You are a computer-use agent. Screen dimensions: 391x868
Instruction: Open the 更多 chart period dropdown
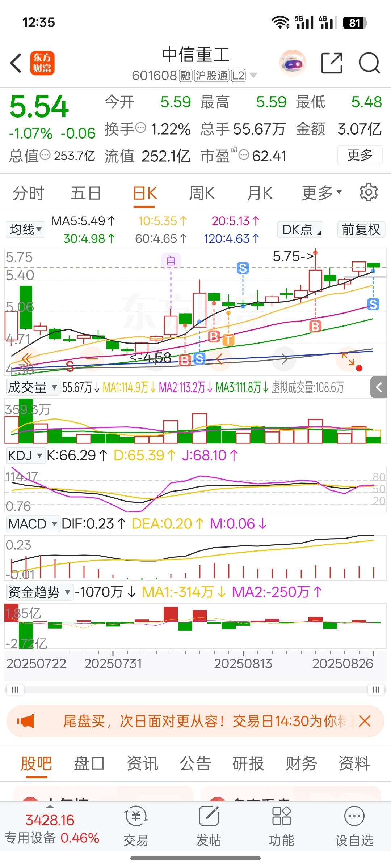coord(322,193)
